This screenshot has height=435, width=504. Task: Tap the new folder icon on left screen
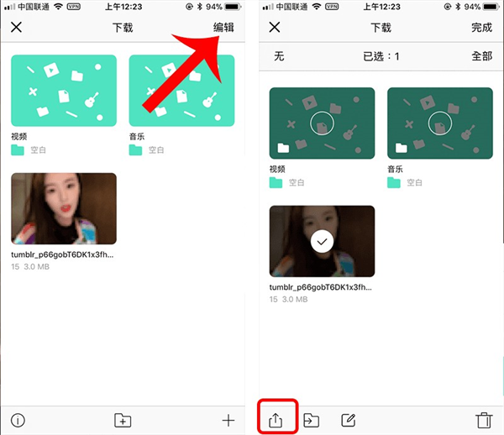click(x=123, y=420)
